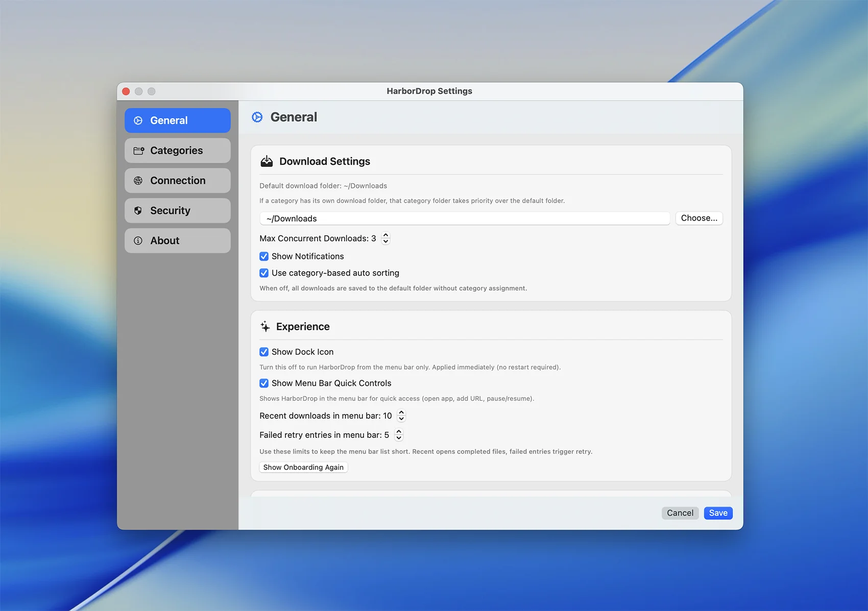Viewport: 868px width, 611px height.
Task: Click the Experience sparkle icon
Action: tap(265, 327)
